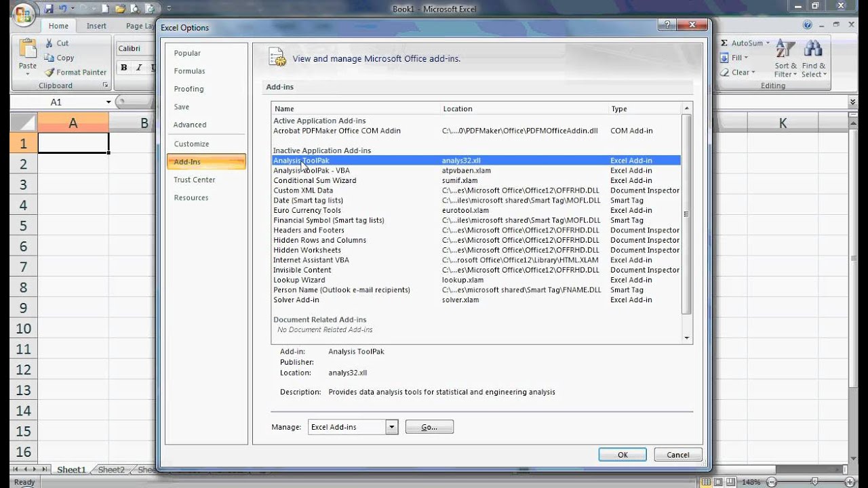
Task: Open Excel Help blue question icon
Action: tap(807, 25)
